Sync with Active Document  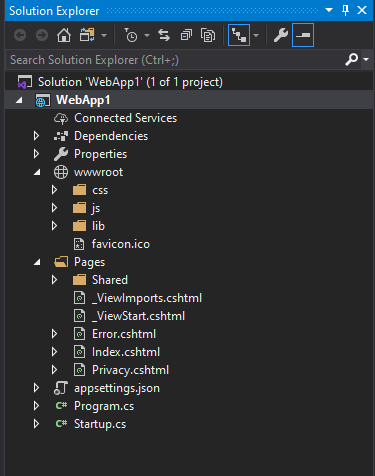click(x=164, y=35)
